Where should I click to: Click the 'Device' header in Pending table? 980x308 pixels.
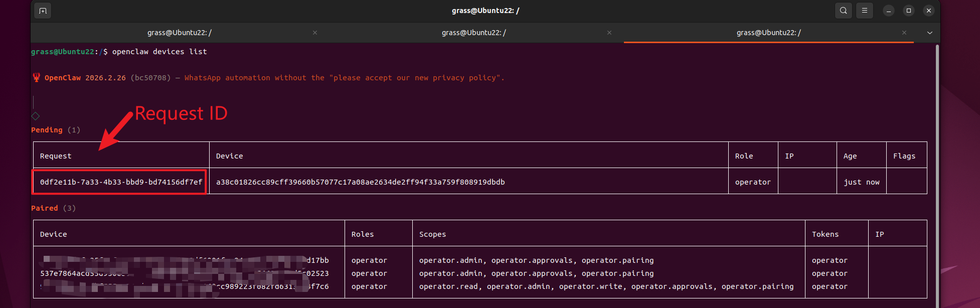click(x=229, y=156)
